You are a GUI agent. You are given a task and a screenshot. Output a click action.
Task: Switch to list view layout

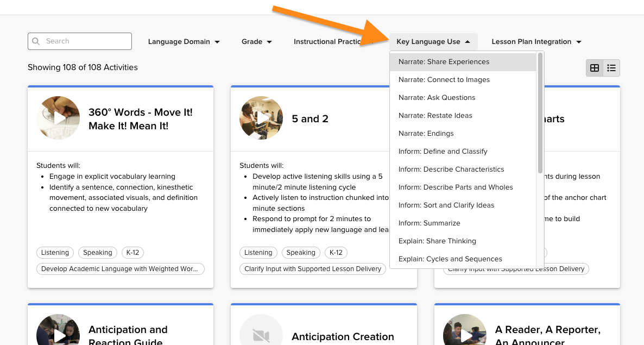pos(611,68)
